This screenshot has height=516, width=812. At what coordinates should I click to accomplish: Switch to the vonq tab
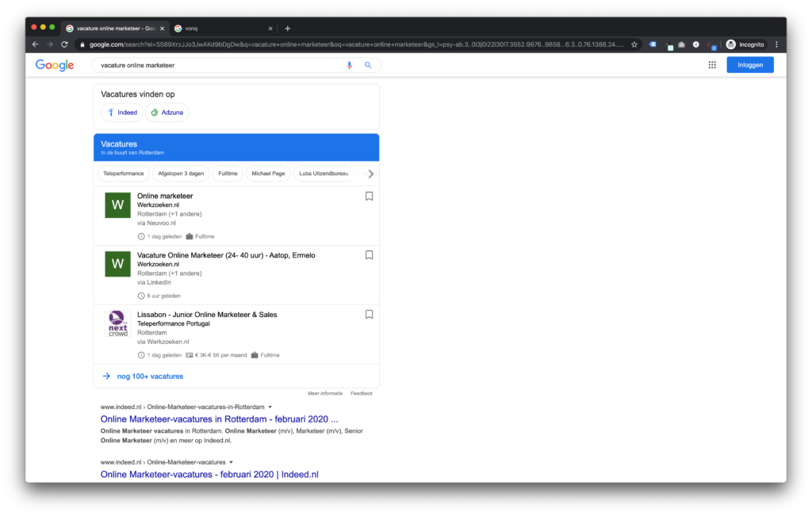tap(223, 29)
